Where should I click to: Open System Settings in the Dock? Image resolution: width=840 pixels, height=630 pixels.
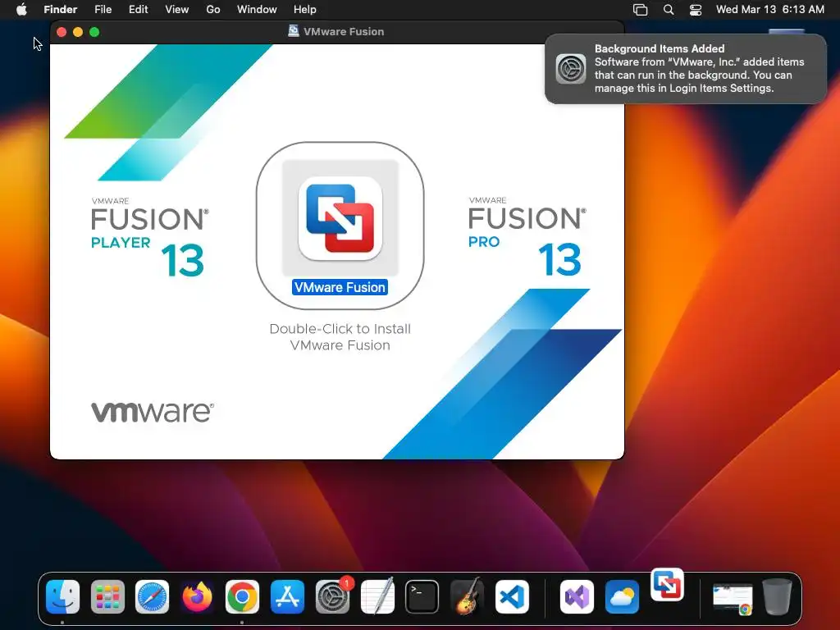[x=332, y=596]
